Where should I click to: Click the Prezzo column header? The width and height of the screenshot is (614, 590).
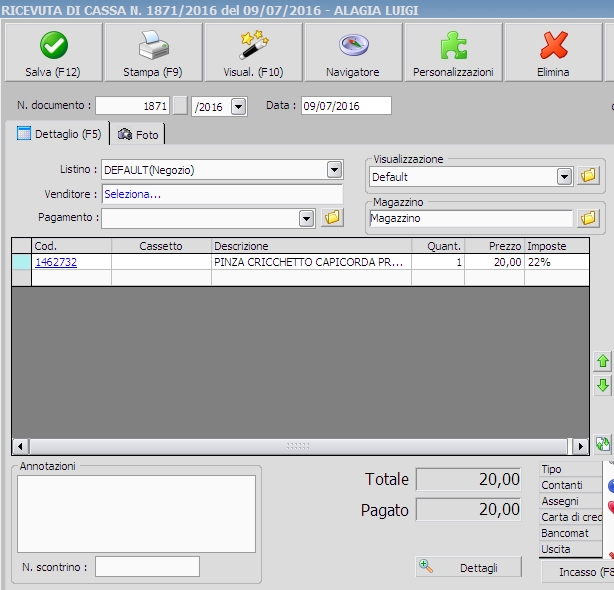point(495,246)
